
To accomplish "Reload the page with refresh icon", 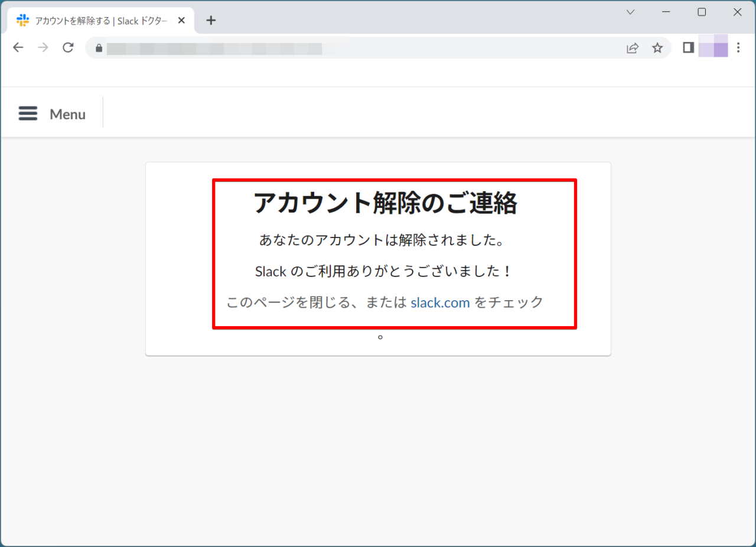I will 68,48.
